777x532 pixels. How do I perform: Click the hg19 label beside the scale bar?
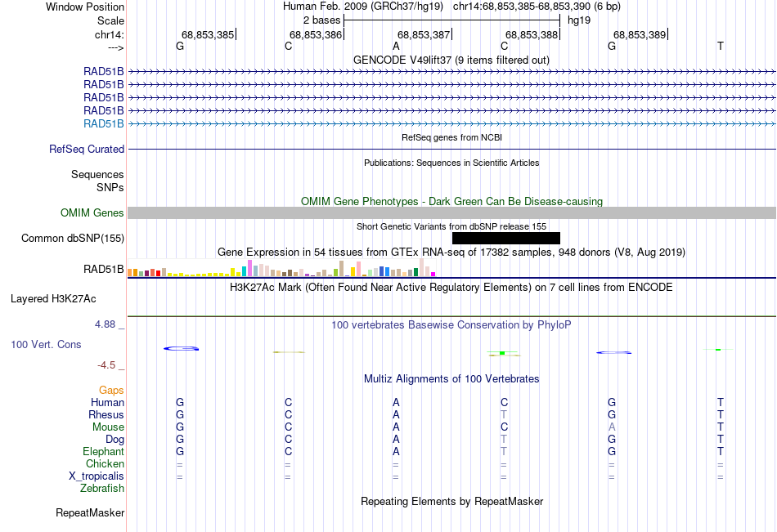pyautogui.click(x=579, y=20)
